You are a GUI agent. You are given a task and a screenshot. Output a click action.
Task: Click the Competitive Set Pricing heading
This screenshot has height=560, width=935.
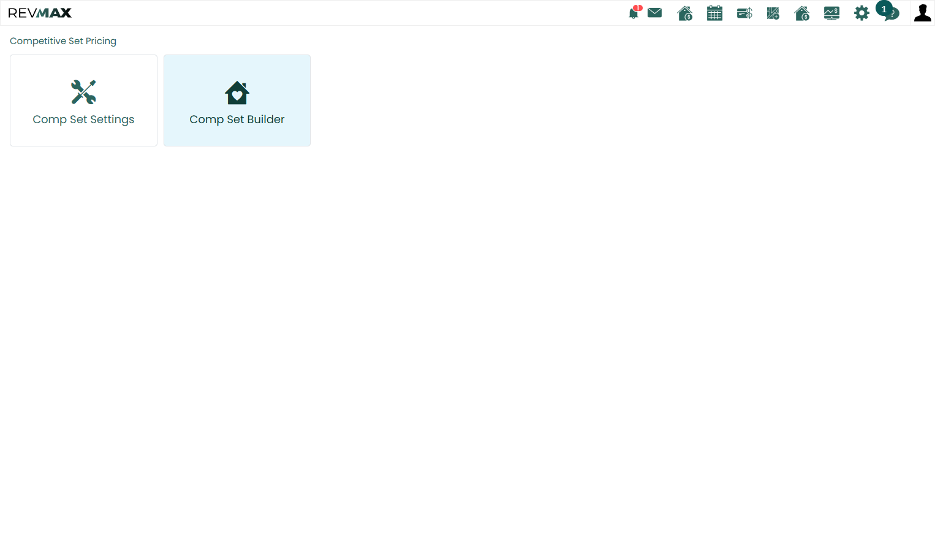[x=63, y=41]
